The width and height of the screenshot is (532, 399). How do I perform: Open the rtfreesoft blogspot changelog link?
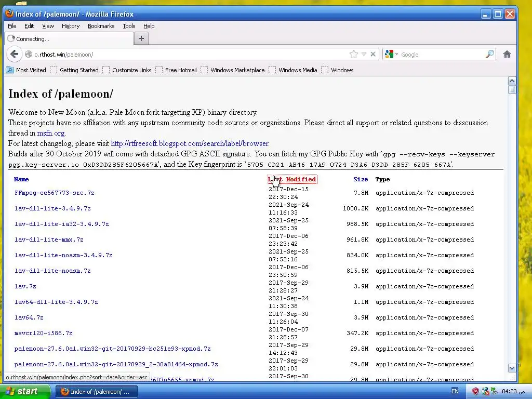tap(190, 143)
